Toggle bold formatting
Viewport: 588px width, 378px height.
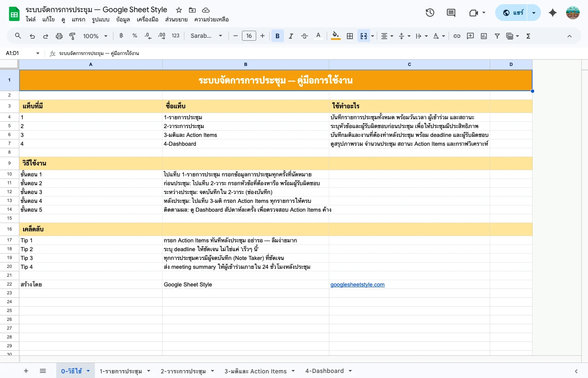coord(277,36)
